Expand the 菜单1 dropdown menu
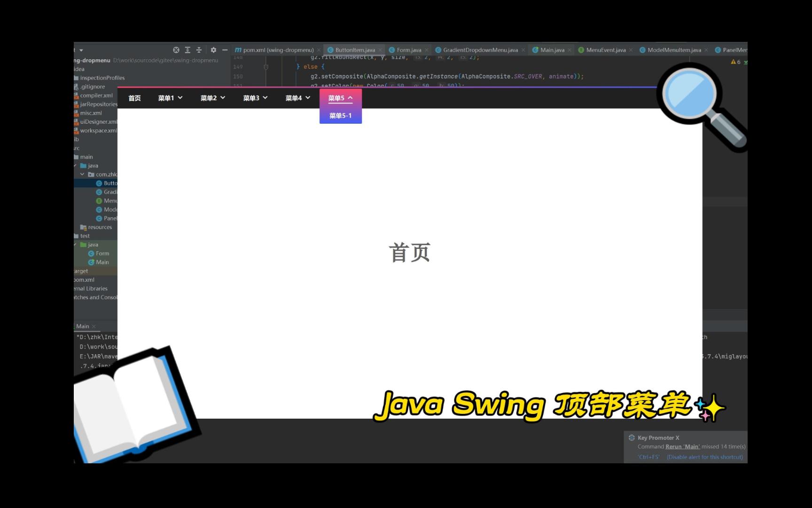The image size is (812, 508). click(170, 98)
